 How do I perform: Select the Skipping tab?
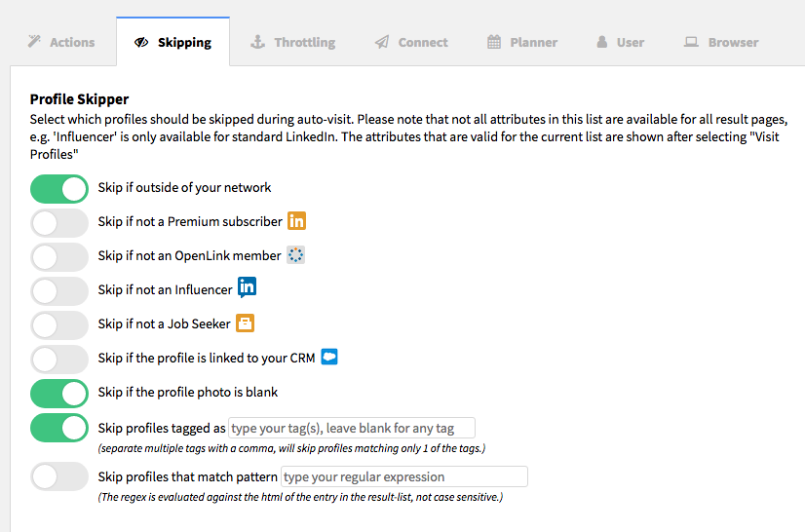[173, 42]
